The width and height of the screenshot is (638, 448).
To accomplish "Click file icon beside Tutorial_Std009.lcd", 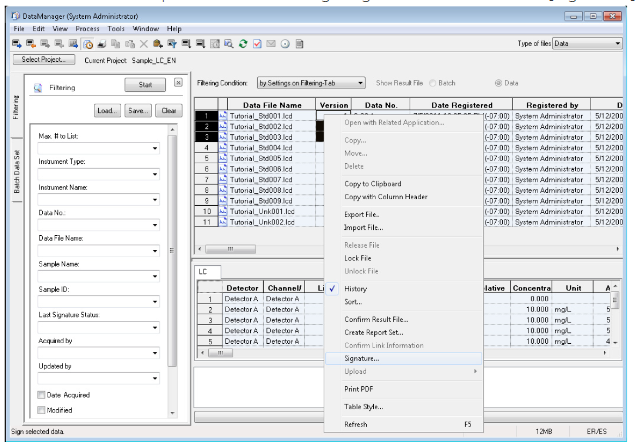I will point(223,201).
